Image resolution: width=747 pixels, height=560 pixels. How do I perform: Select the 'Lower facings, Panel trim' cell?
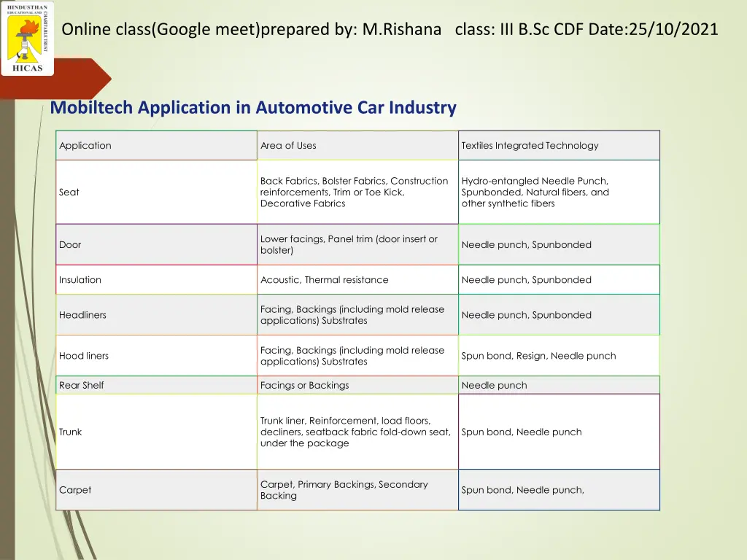pos(357,244)
